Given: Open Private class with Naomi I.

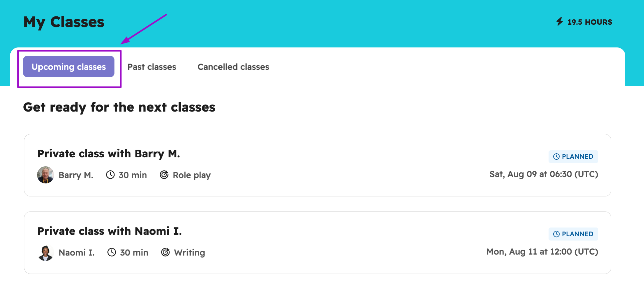Looking at the screenshot, I should [109, 231].
